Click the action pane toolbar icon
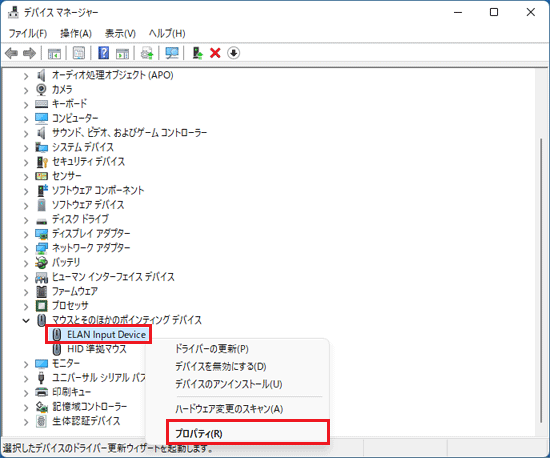Image resolution: width=550 pixels, height=458 pixels. (122, 53)
